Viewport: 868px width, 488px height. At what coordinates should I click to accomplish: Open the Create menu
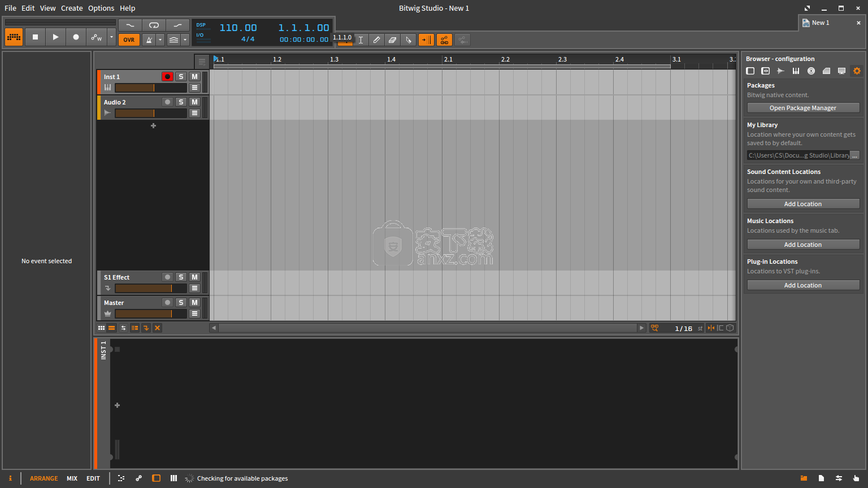point(72,8)
